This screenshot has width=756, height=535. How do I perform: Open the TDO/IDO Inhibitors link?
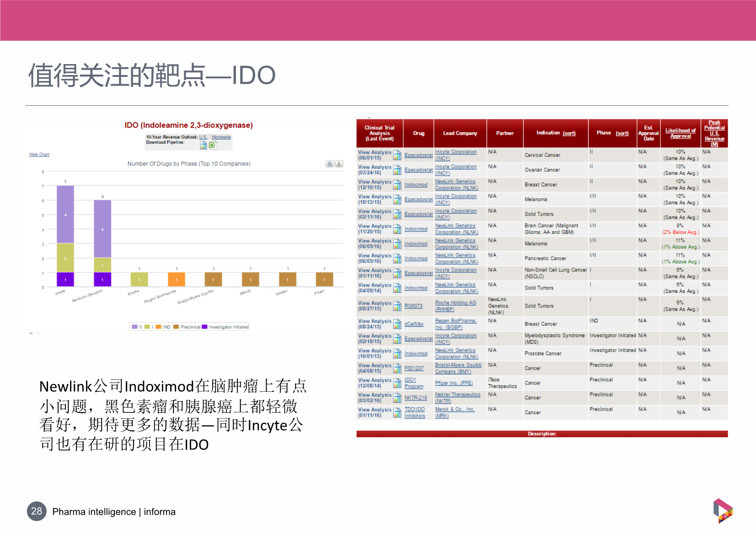coord(415,412)
